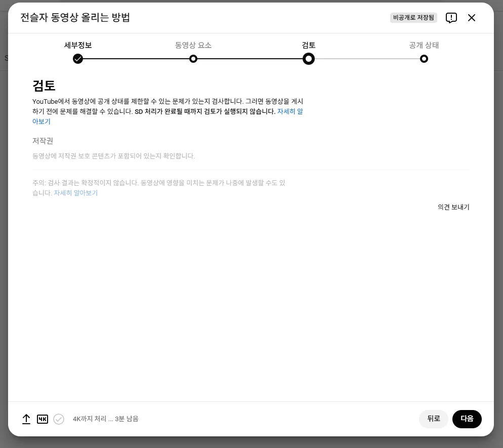Open the 세부정보 step label
This screenshot has height=448, width=503.
click(78, 45)
